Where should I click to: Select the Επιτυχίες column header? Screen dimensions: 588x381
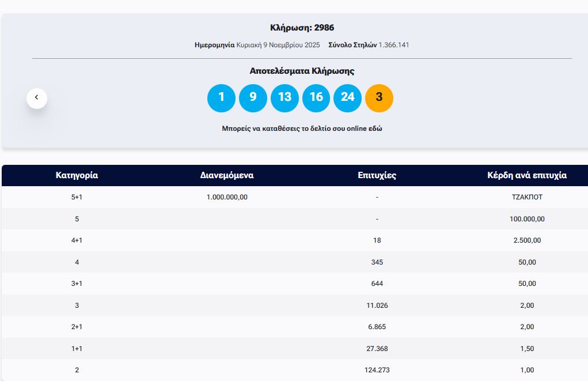click(377, 175)
